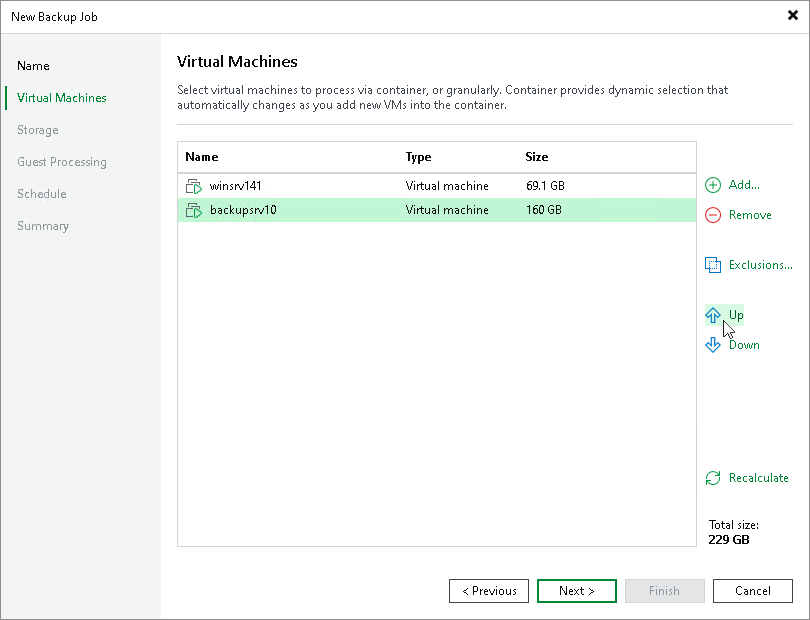This screenshot has width=810, height=620.
Task: Click the Up label text
Action: tap(736, 315)
